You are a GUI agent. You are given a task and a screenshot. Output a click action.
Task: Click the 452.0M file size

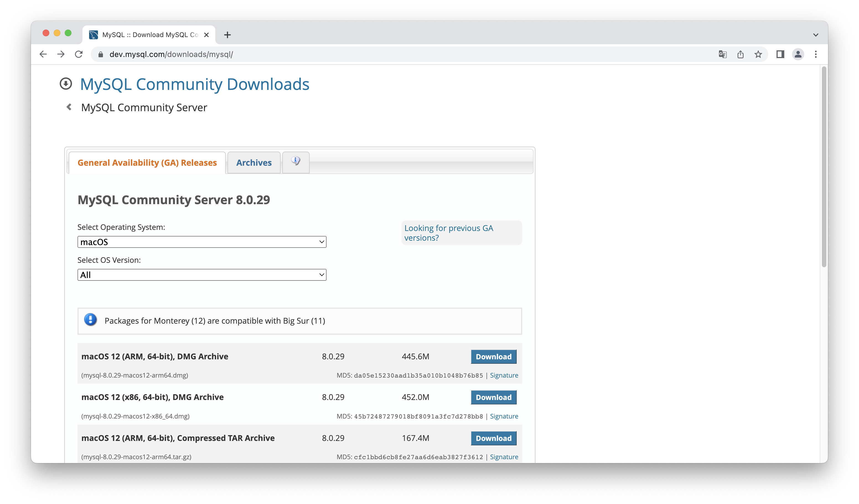click(415, 397)
